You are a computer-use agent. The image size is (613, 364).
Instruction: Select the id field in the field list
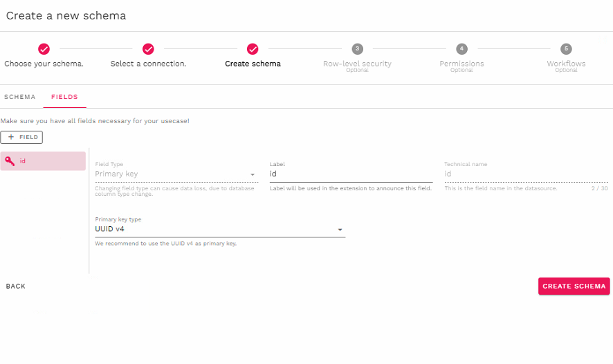(43, 161)
